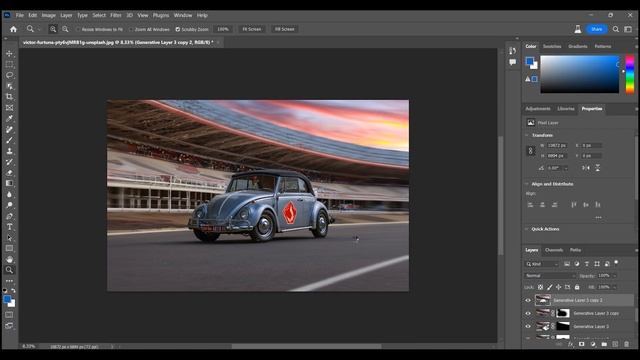
Task: Select the Rectangular Marquee tool
Action: [x=9, y=64]
